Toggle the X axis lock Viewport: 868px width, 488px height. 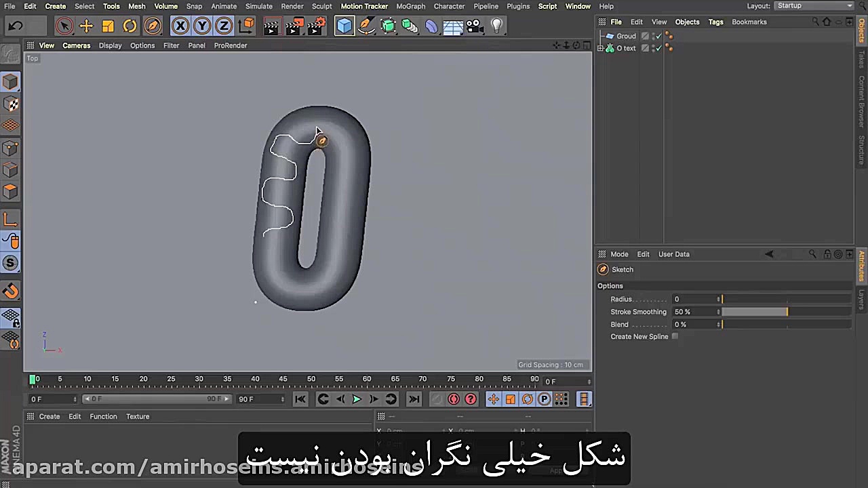point(180,26)
